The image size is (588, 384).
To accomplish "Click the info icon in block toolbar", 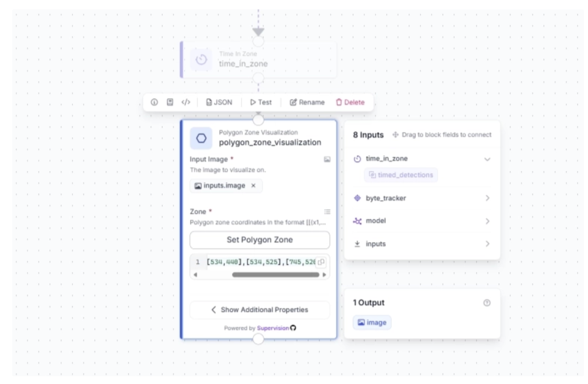I will tap(154, 102).
